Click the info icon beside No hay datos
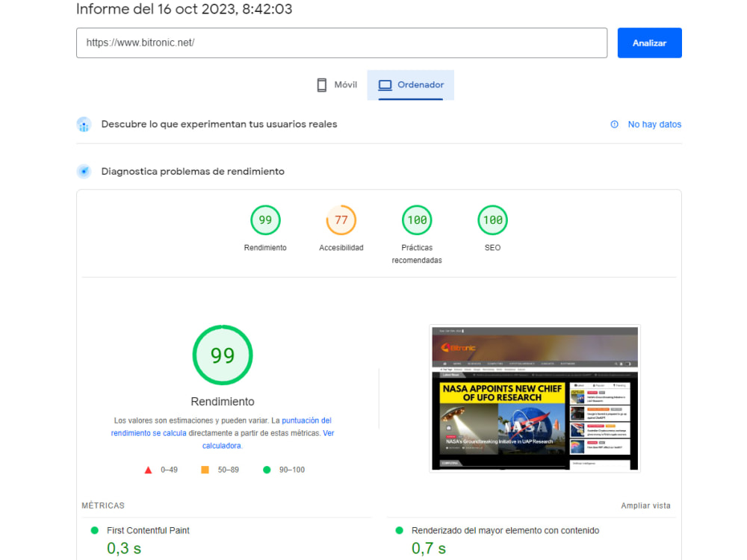This screenshot has height=560, width=747. point(615,124)
